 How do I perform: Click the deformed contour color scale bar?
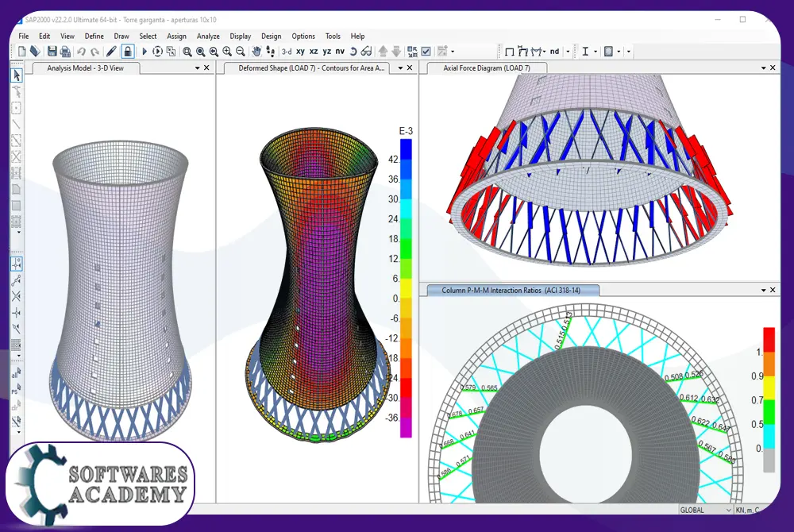click(406, 287)
